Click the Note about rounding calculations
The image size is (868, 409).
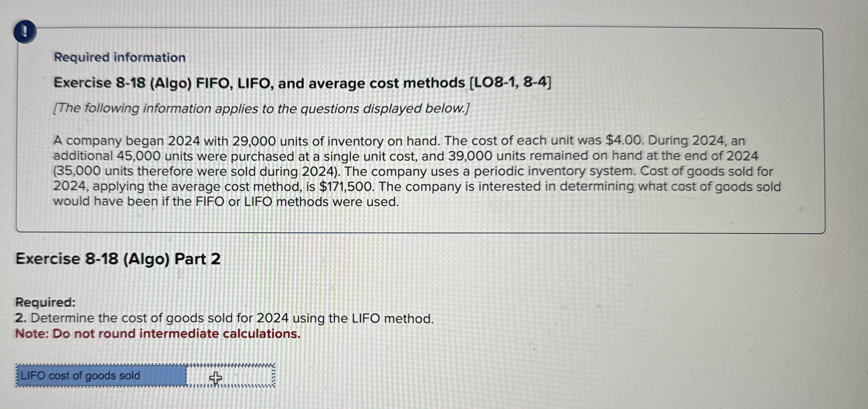(158, 333)
